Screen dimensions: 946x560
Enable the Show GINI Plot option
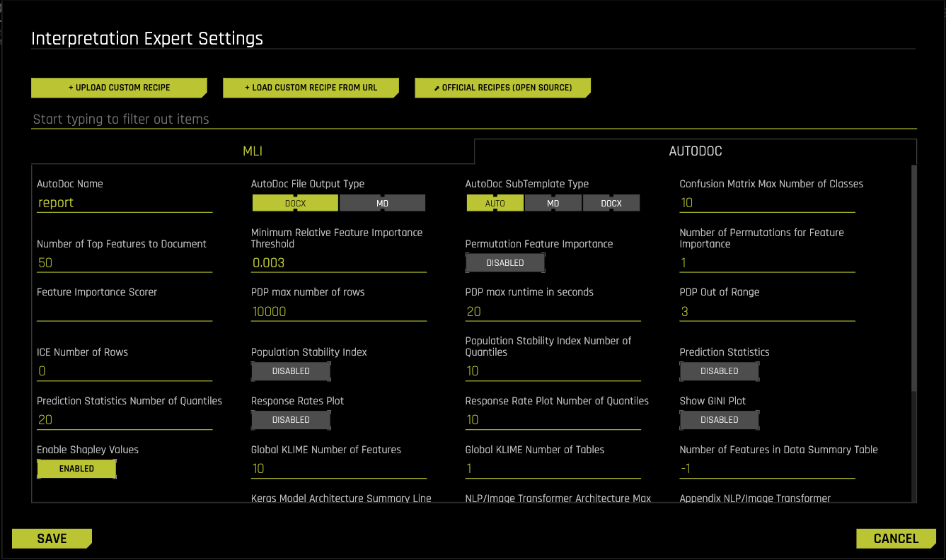pyautogui.click(x=719, y=419)
